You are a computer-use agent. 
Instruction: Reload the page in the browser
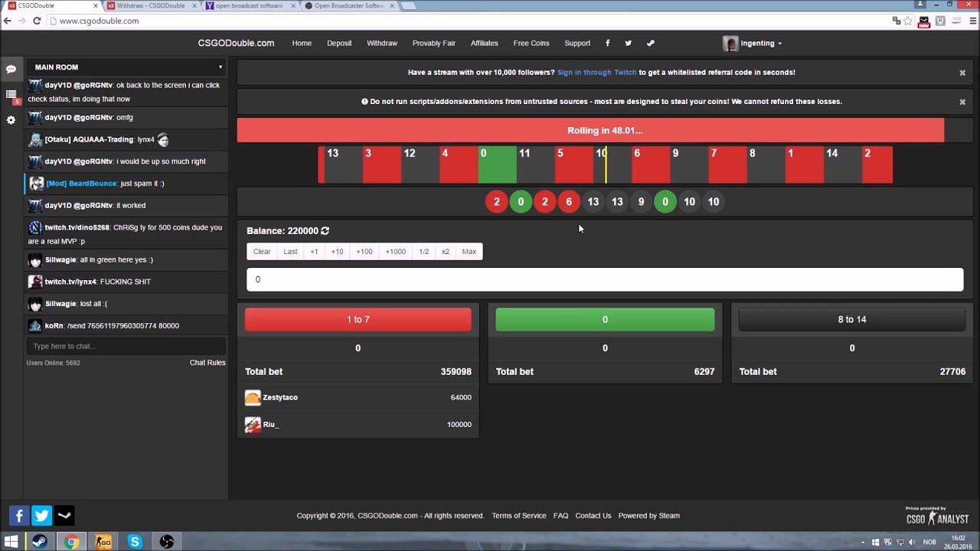(36, 21)
